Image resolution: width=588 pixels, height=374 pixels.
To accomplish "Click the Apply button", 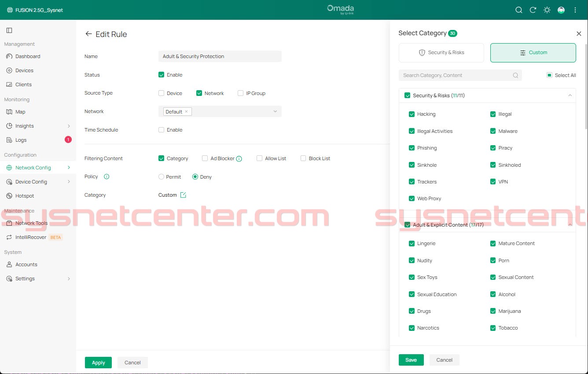I will point(98,363).
